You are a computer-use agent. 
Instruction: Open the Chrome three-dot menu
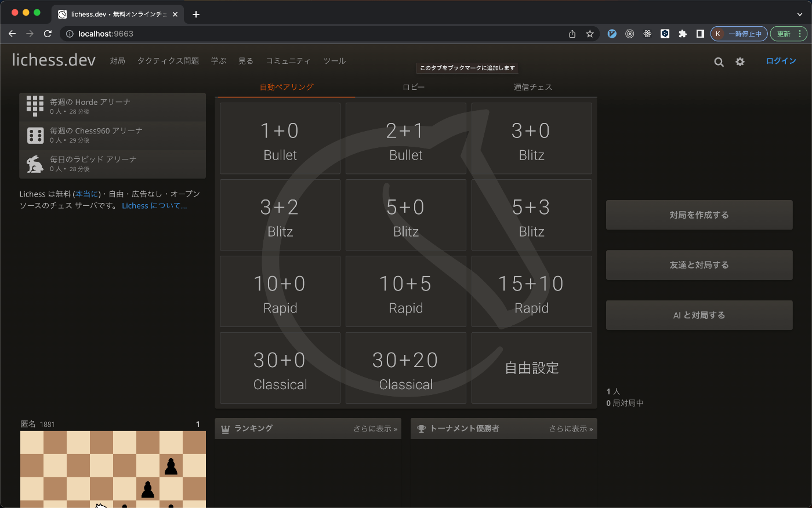tap(800, 34)
